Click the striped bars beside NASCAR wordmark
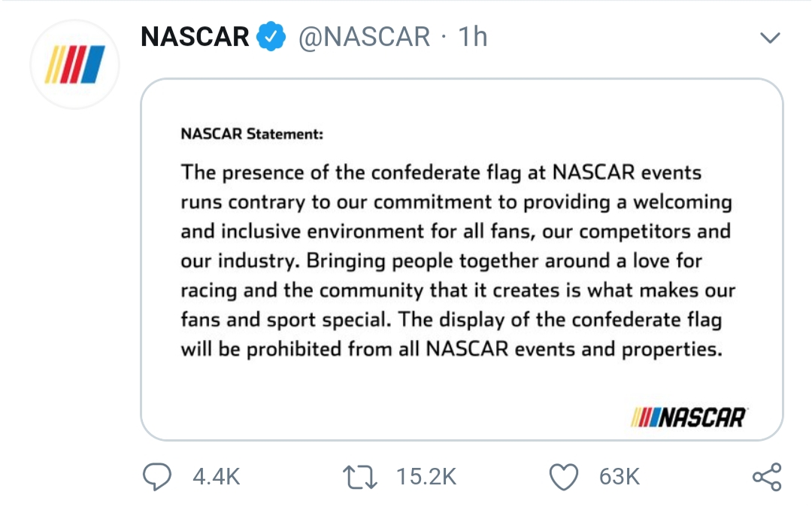812x507 pixels. click(x=645, y=417)
